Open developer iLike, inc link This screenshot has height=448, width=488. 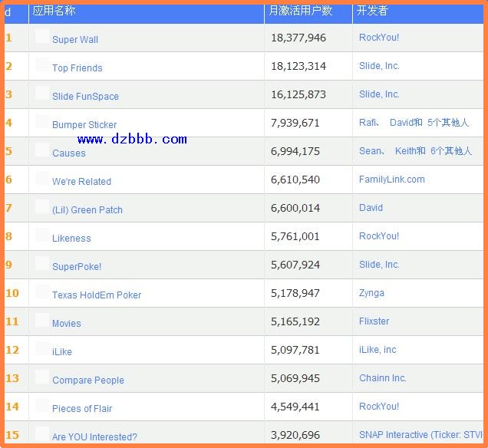tap(378, 349)
